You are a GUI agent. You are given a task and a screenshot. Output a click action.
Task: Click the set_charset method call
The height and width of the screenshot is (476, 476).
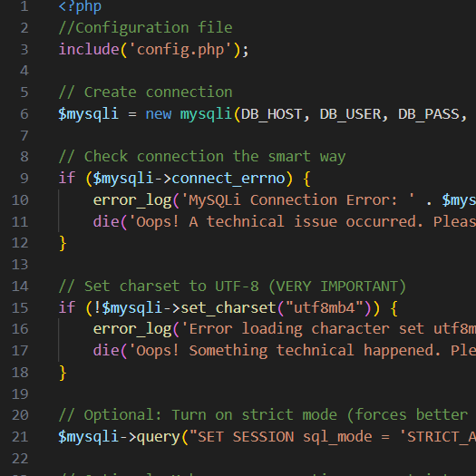point(228,307)
